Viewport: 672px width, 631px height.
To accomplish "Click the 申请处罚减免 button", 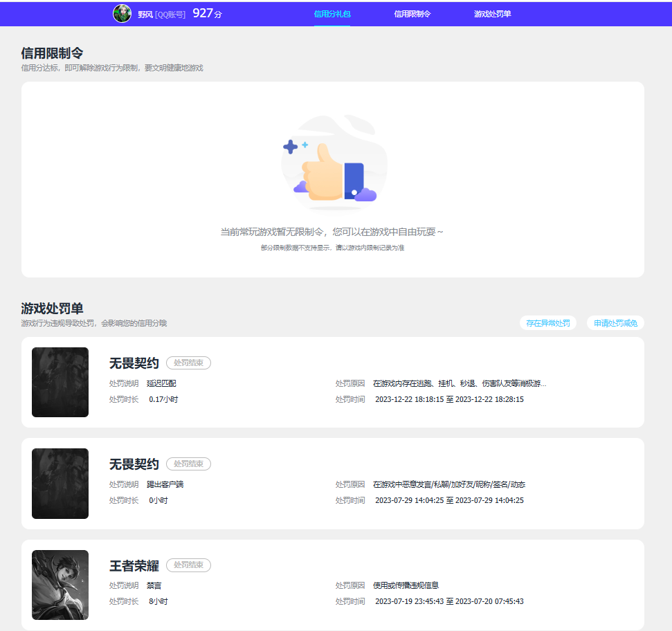I will coord(615,323).
